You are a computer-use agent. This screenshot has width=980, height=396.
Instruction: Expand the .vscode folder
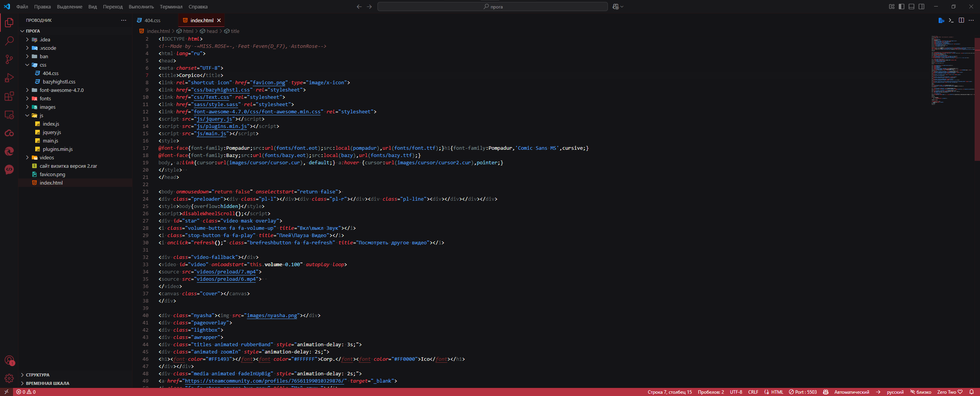coord(28,48)
